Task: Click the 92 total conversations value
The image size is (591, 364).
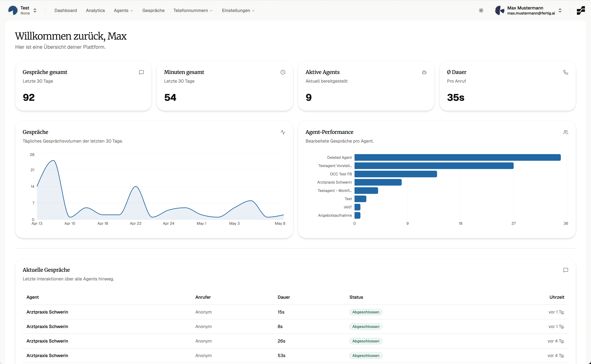Action: 29,97
